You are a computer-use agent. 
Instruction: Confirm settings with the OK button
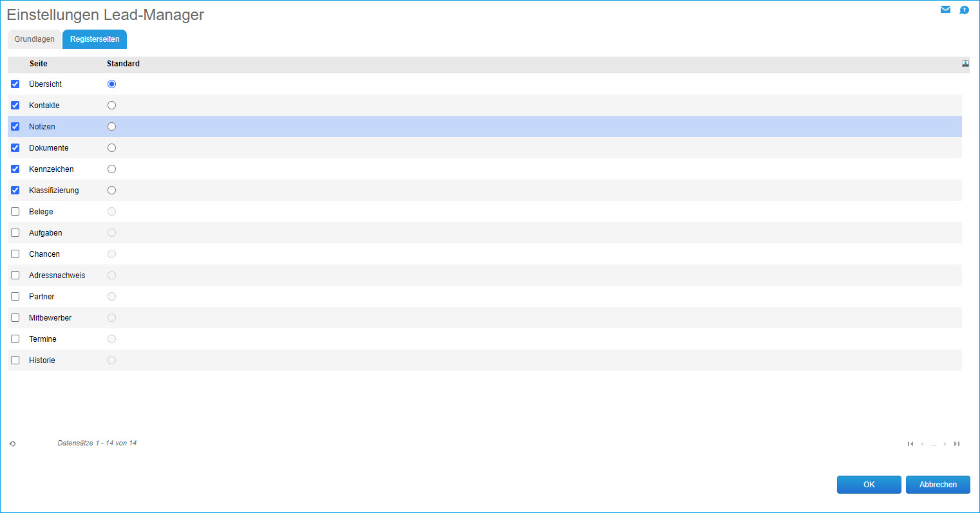point(869,485)
